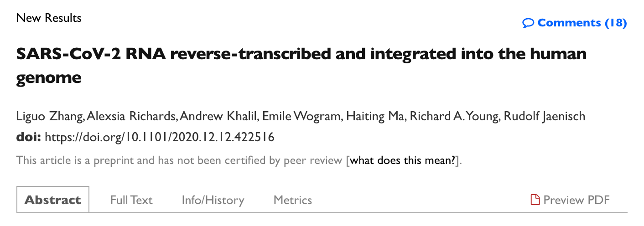Click the SARS-CoV-2 article title heading
The width and height of the screenshot is (644, 226).
[x=301, y=66]
